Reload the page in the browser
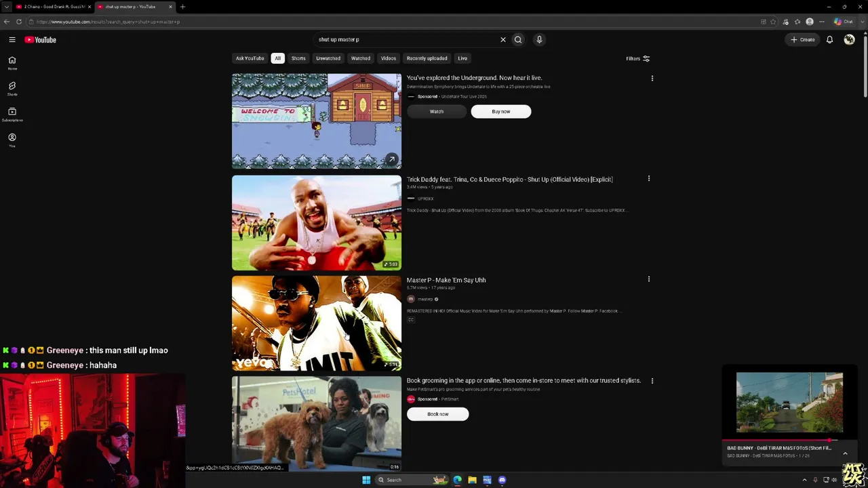 (19, 22)
